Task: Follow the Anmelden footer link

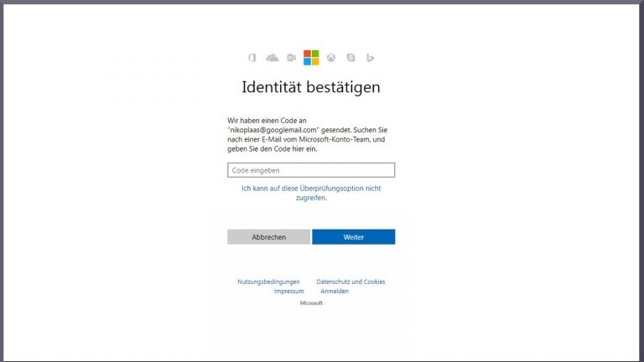Action: tap(335, 291)
